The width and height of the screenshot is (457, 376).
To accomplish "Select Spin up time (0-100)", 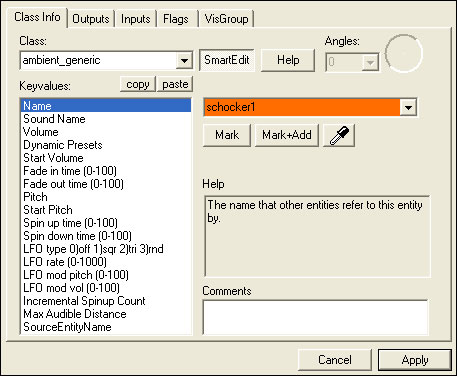I will pos(106,223).
